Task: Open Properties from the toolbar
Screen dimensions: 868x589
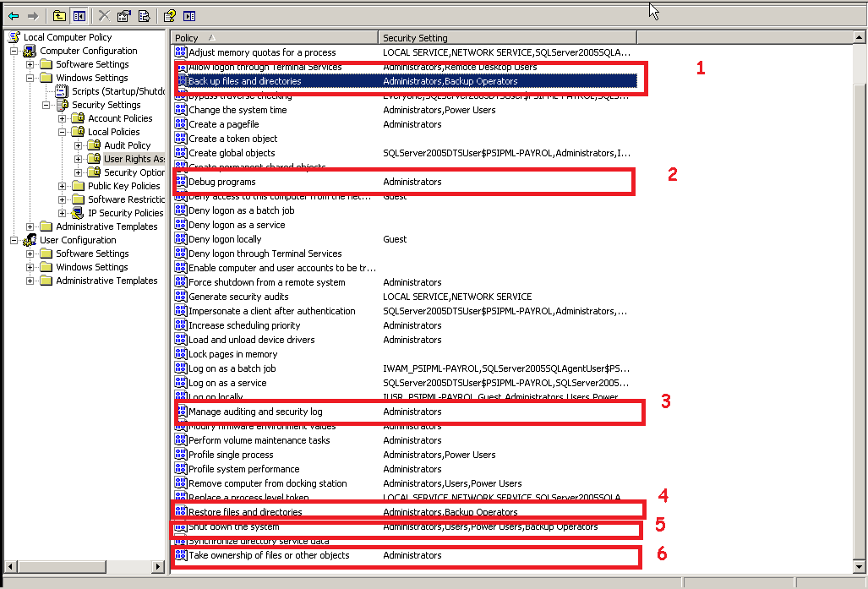Action: 124,16
